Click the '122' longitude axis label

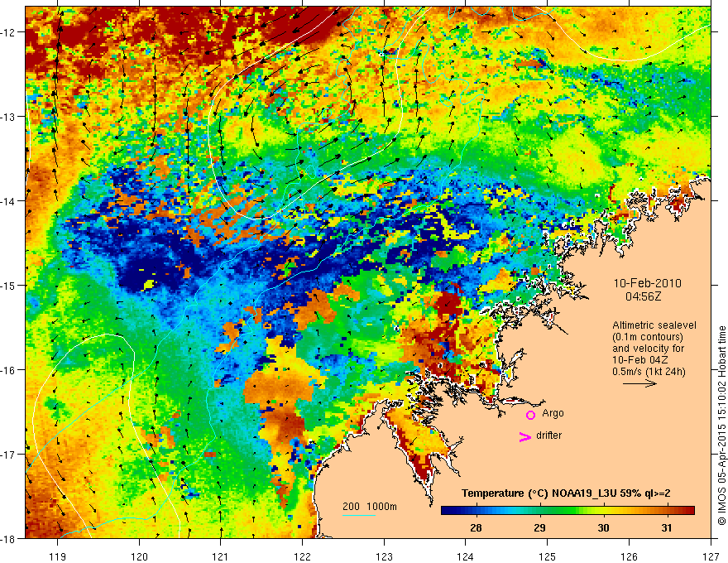click(x=302, y=556)
